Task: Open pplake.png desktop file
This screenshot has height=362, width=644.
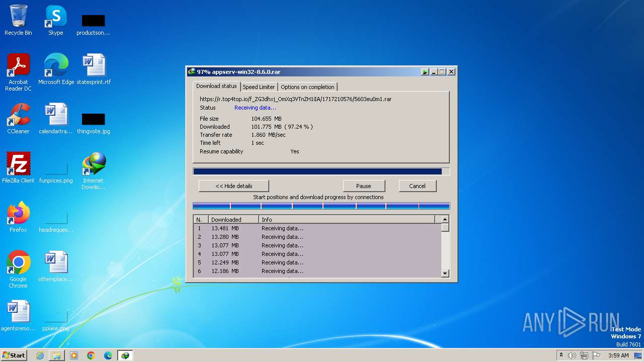Action: point(56,320)
